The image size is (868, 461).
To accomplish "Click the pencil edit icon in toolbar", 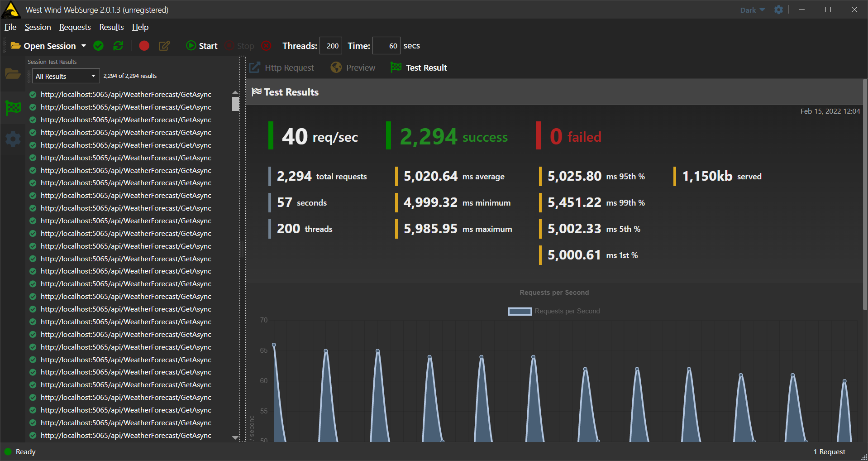I will 164,46.
